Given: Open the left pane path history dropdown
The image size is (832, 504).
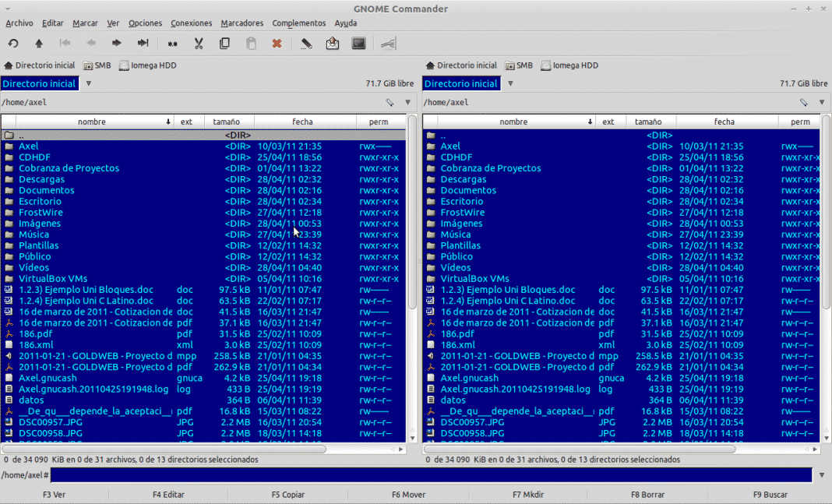Looking at the screenshot, I should point(407,102).
